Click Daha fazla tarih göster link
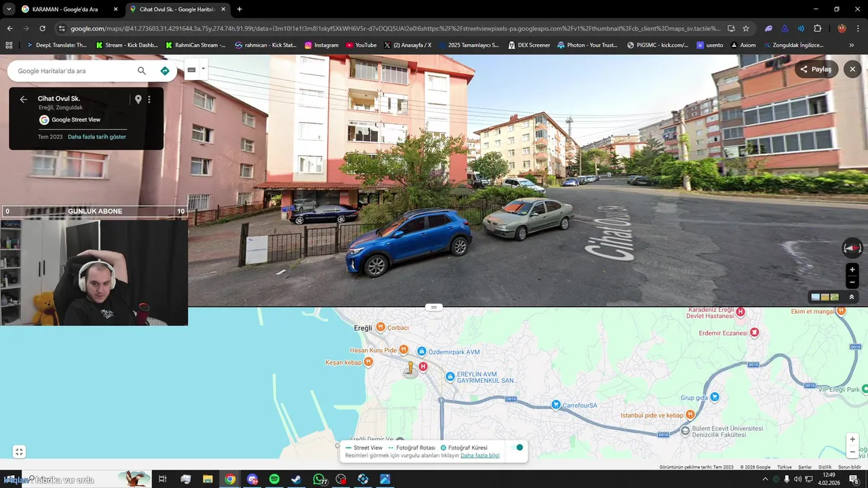868x488 pixels. 97,137
